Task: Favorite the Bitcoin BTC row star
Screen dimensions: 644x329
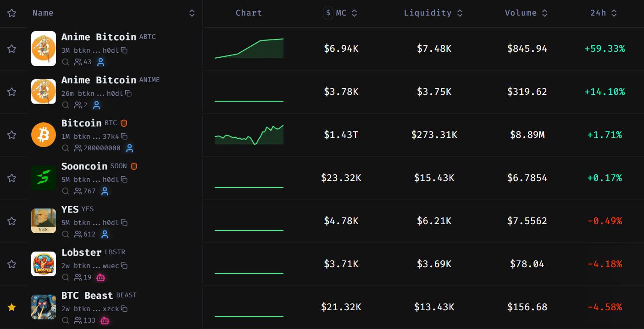Action: coord(12,135)
